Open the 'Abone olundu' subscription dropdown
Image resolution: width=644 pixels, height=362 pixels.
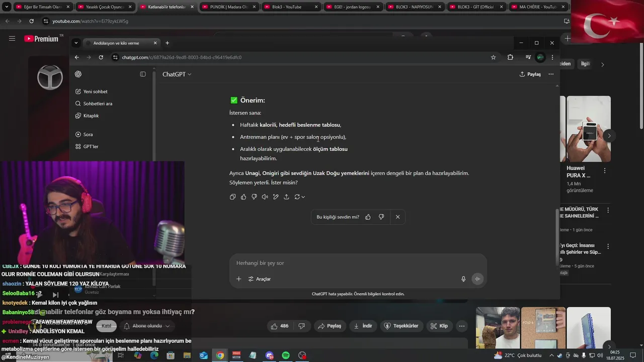(x=147, y=326)
